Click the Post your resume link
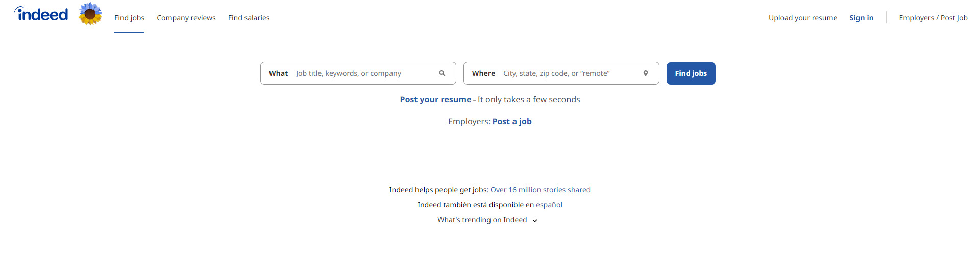 click(x=435, y=100)
